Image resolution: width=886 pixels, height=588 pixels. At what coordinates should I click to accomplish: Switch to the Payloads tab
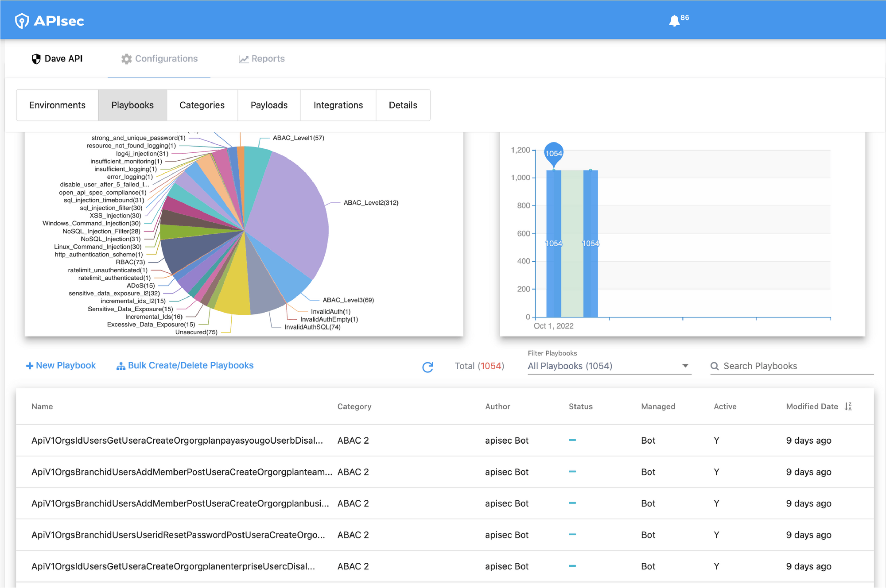[269, 105]
